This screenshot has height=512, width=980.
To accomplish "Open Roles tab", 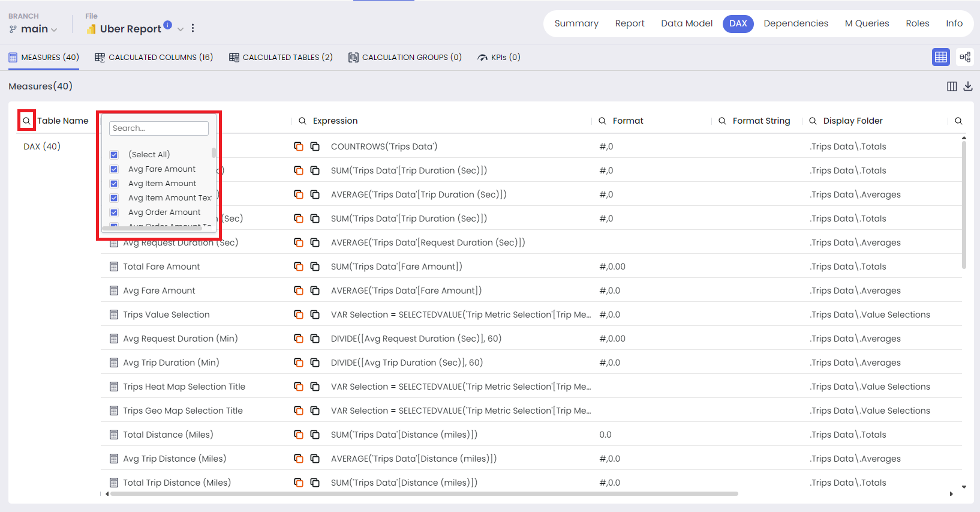I will tap(918, 23).
